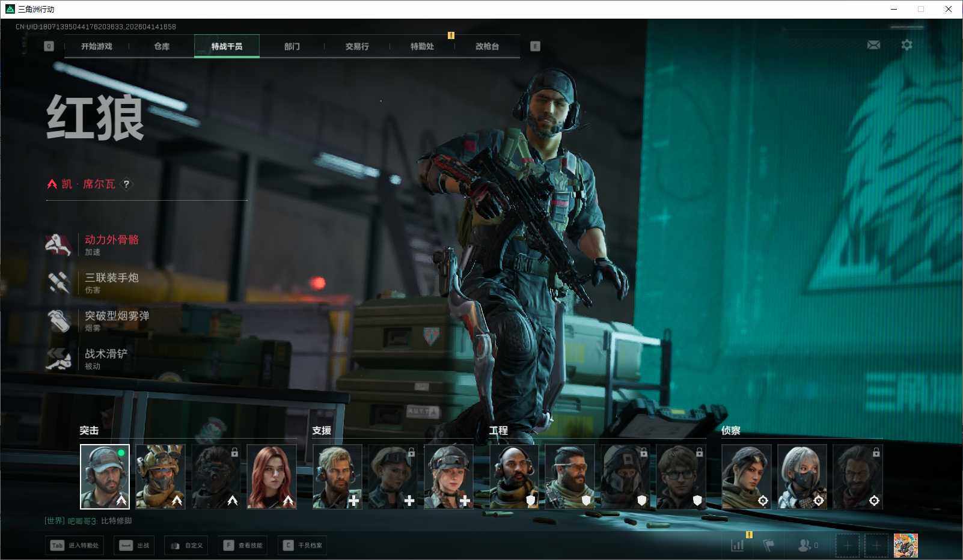The height and width of the screenshot is (560, 963).
Task: Select the bald 工程 operator with headset
Action: (515, 476)
